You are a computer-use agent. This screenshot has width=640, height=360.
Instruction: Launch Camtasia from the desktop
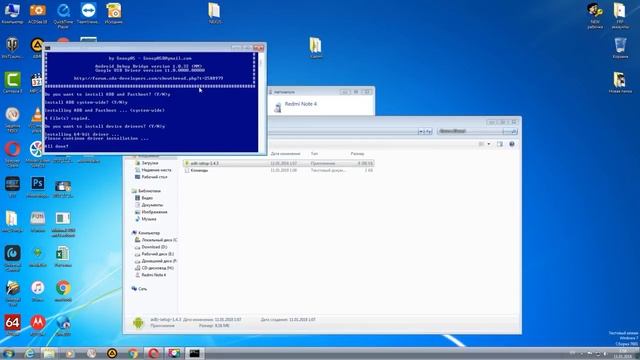12,82
